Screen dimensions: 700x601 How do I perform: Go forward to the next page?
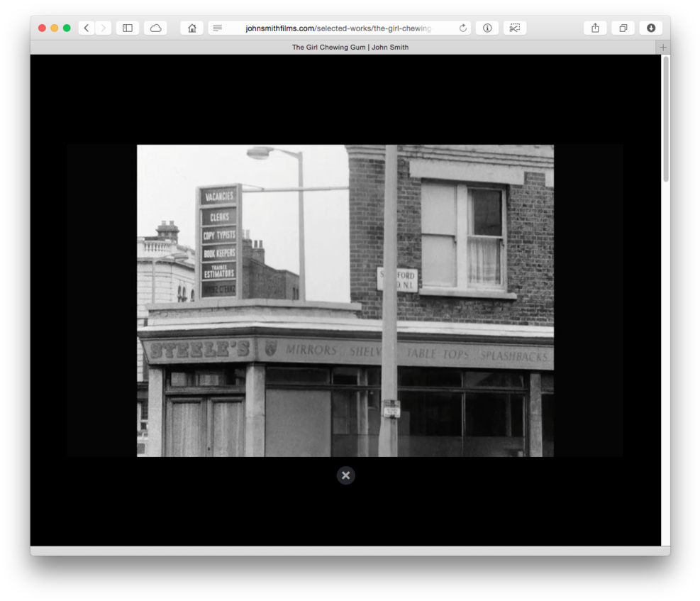coord(103,28)
